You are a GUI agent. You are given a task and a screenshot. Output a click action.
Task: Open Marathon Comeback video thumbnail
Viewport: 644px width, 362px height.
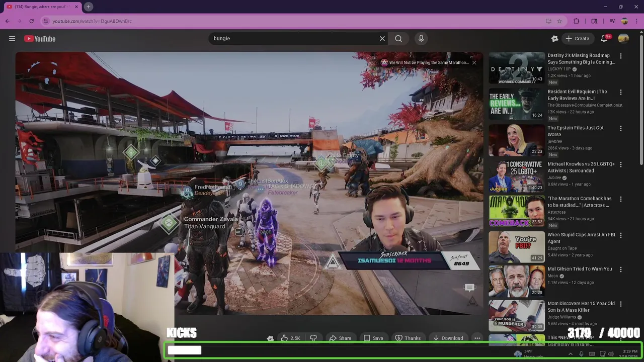click(x=517, y=211)
